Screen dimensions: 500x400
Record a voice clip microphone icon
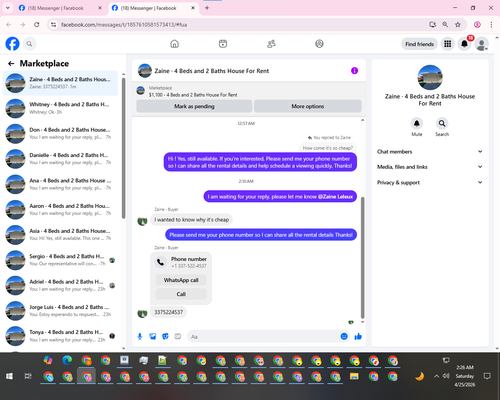point(140,337)
